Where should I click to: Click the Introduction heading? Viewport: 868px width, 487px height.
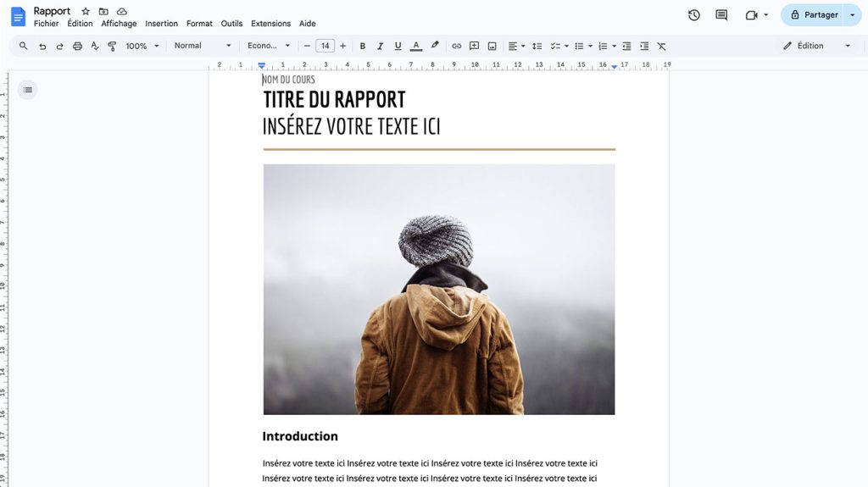[x=300, y=436]
